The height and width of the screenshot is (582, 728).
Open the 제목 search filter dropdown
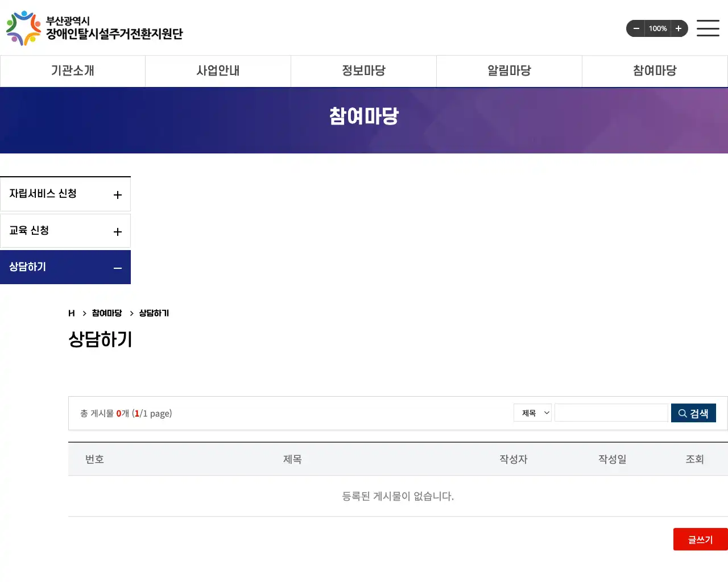coord(532,413)
